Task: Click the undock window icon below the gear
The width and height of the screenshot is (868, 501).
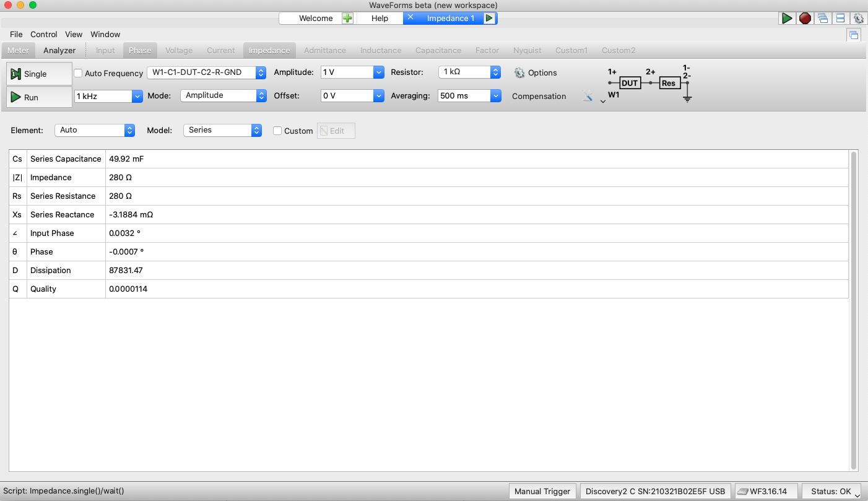Action: pos(854,35)
